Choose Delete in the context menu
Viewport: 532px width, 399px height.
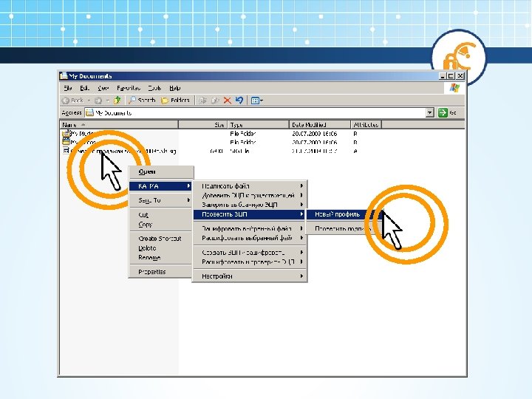pyautogui.click(x=161, y=248)
